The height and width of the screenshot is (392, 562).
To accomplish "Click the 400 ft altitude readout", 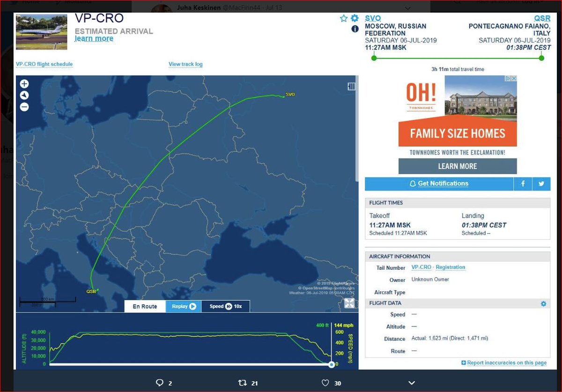I will 322,325.
